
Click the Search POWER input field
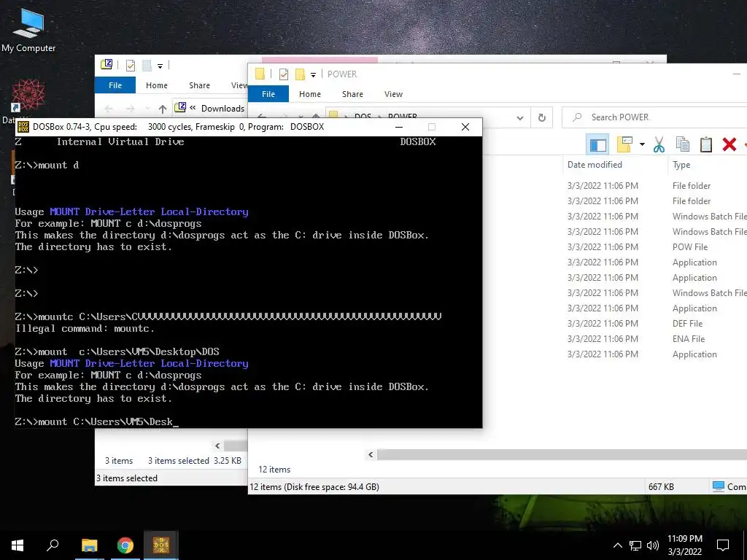pos(654,117)
